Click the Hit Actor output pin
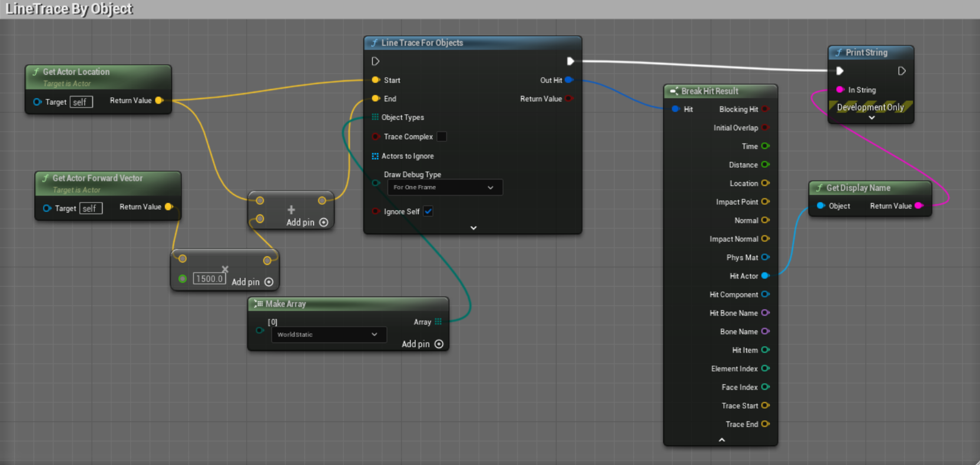 765,275
